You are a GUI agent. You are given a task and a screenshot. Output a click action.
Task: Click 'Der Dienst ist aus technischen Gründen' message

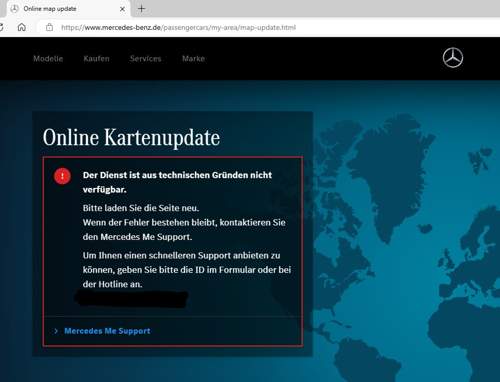177,182
